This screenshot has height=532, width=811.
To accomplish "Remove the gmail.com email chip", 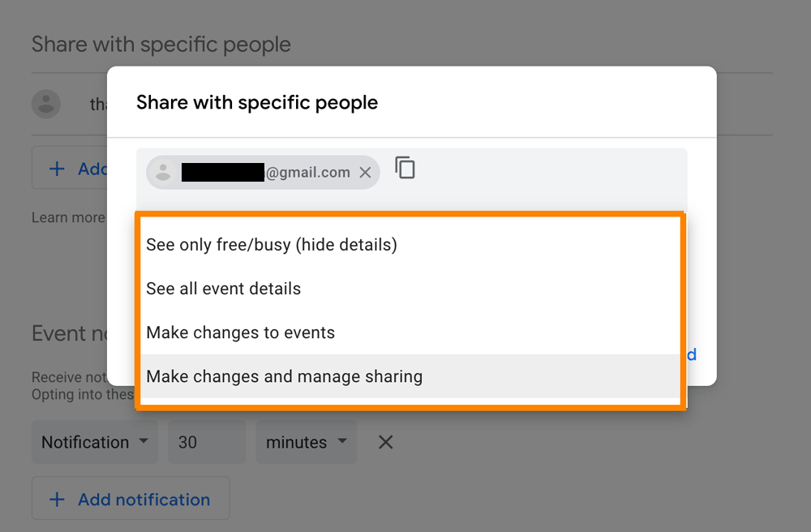I will click(365, 172).
